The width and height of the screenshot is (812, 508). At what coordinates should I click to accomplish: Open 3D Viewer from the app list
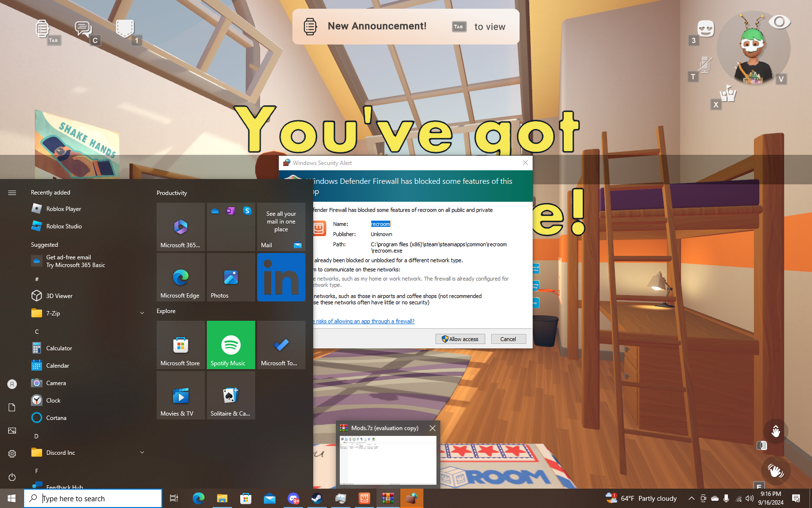(87, 296)
